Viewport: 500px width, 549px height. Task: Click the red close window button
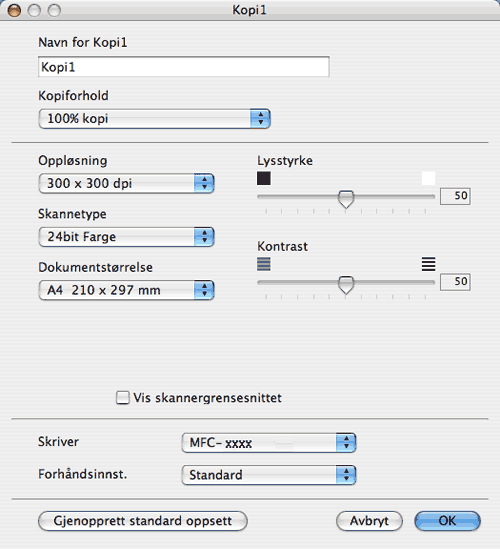point(14,11)
